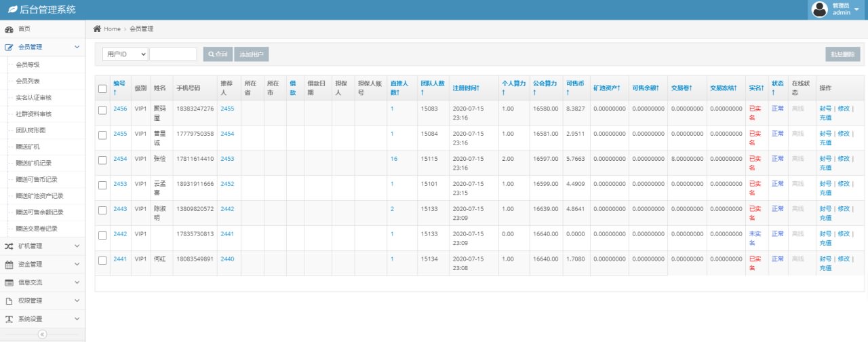
Task: Focus the search text input field
Action: tap(173, 54)
